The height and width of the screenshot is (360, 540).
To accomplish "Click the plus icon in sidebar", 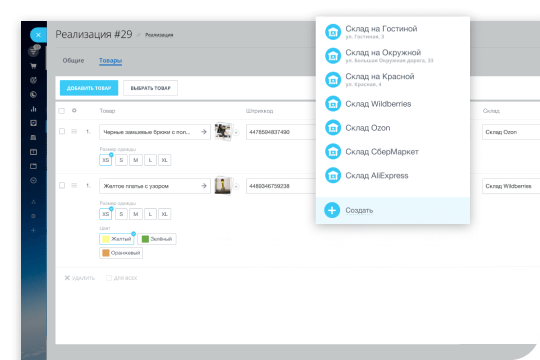I will pos(33,230).
